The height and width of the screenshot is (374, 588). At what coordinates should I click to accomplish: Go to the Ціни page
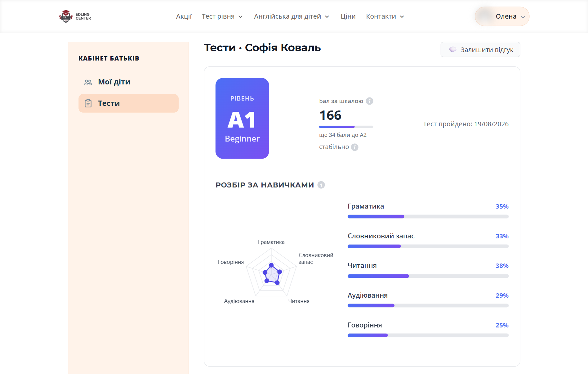tap(348, 16)
